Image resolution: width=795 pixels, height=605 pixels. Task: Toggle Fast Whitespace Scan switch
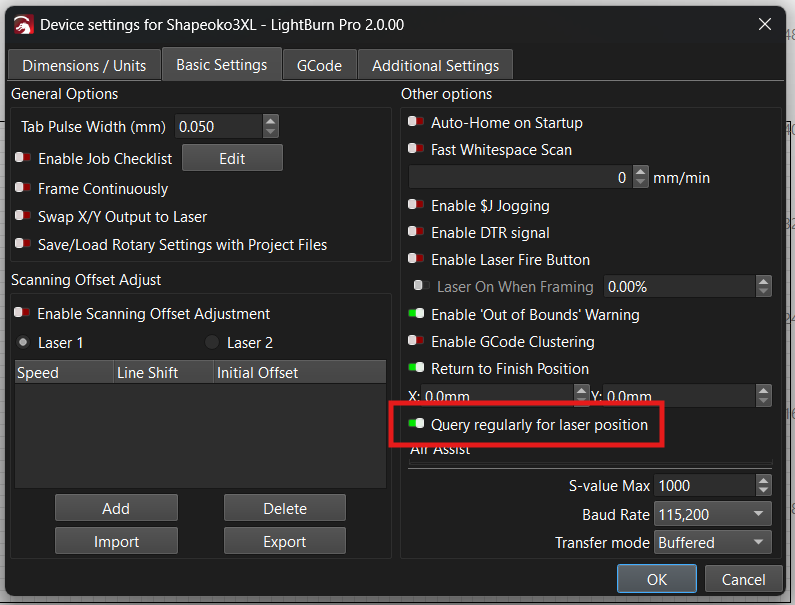point(416,148)
